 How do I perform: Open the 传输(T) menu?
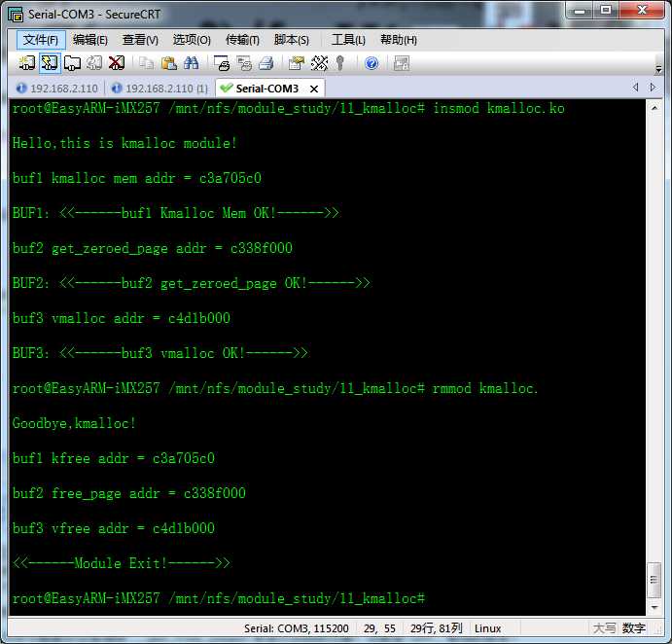242,40
